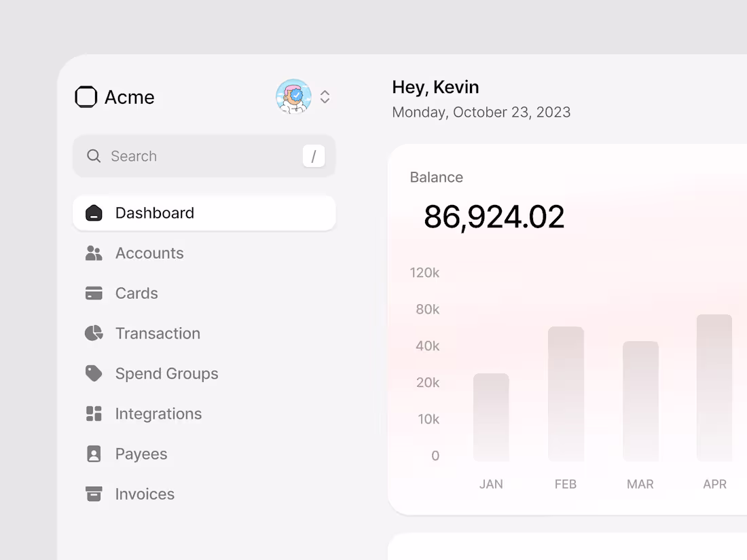Click the user profile avatar
The height and width of the screenshot is (560, 747).
click(x=293, y=96)
